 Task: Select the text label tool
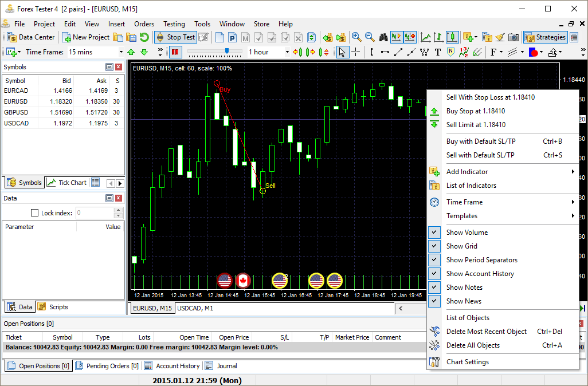coord(438,52)
